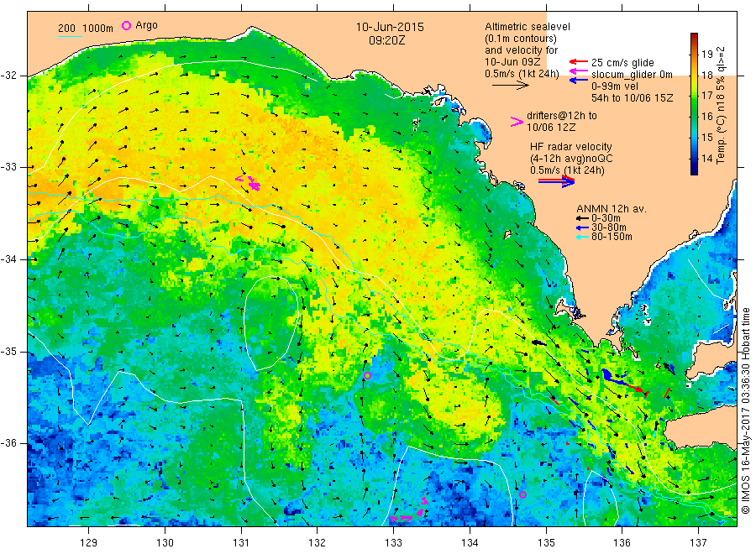Screen dimensions: 756x554
Task: Click the longitude axis label 135
Action: pyautogui.click(x=546, y=543)
